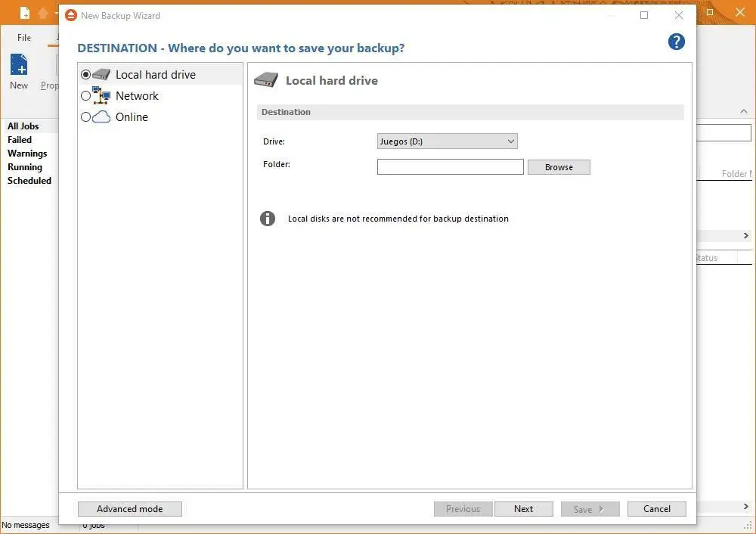Open the Drive dropdown showing Juegos (D:)

click(447, 141)
